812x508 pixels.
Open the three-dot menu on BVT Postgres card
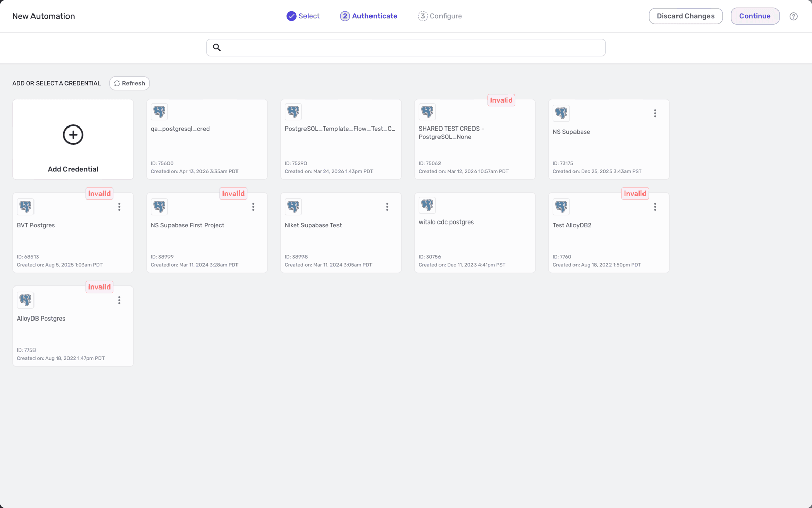click(119, 207)
